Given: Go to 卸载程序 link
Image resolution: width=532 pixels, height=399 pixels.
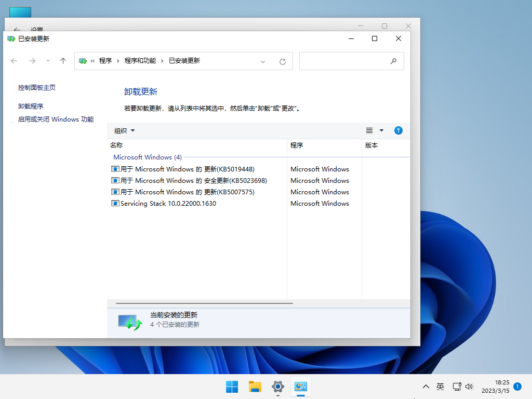Looking at the screenshot, I should [31, 106].
